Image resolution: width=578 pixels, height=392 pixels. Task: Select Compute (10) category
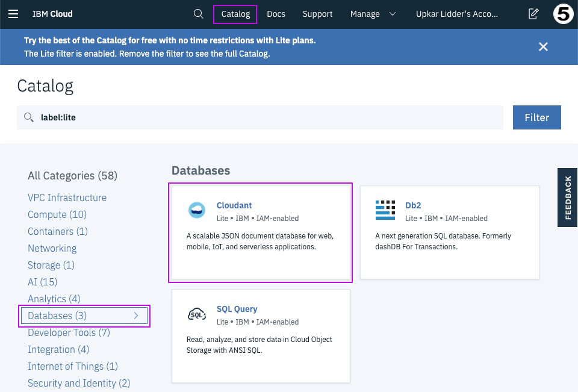(x=57, y=214)
